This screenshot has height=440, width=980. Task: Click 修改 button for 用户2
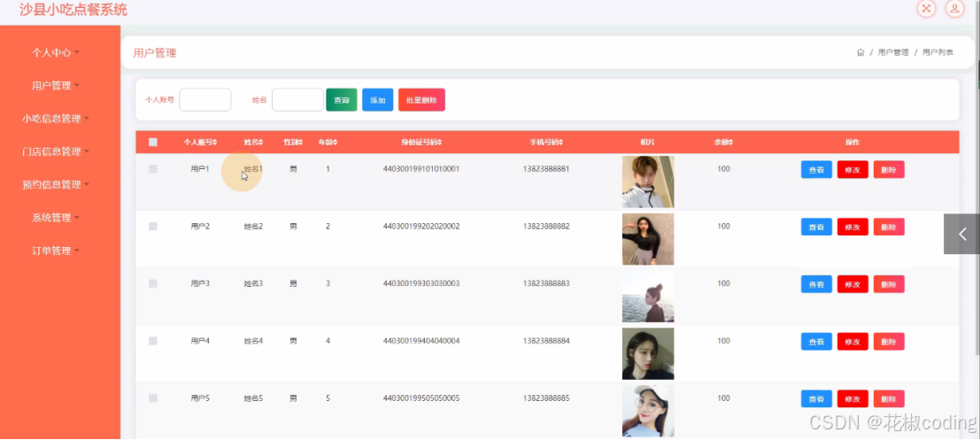click(x=853, y=227)
